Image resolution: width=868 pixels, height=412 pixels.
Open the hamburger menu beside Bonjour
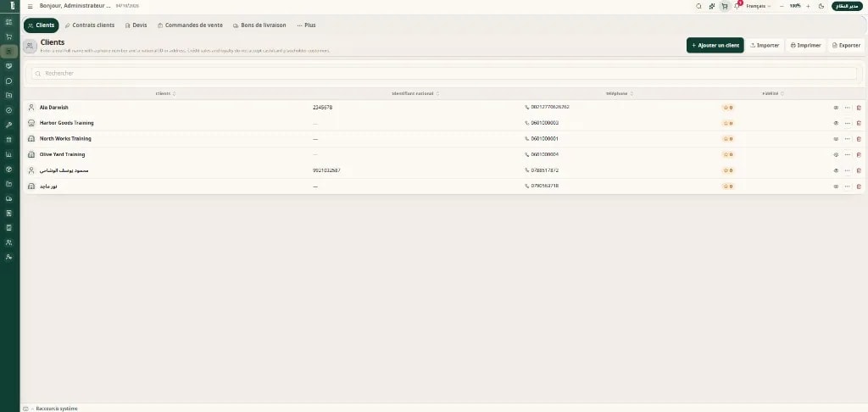pos(30,6)
